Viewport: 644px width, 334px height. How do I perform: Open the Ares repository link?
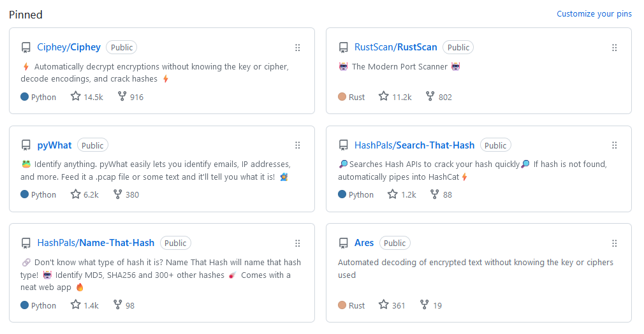364,243
